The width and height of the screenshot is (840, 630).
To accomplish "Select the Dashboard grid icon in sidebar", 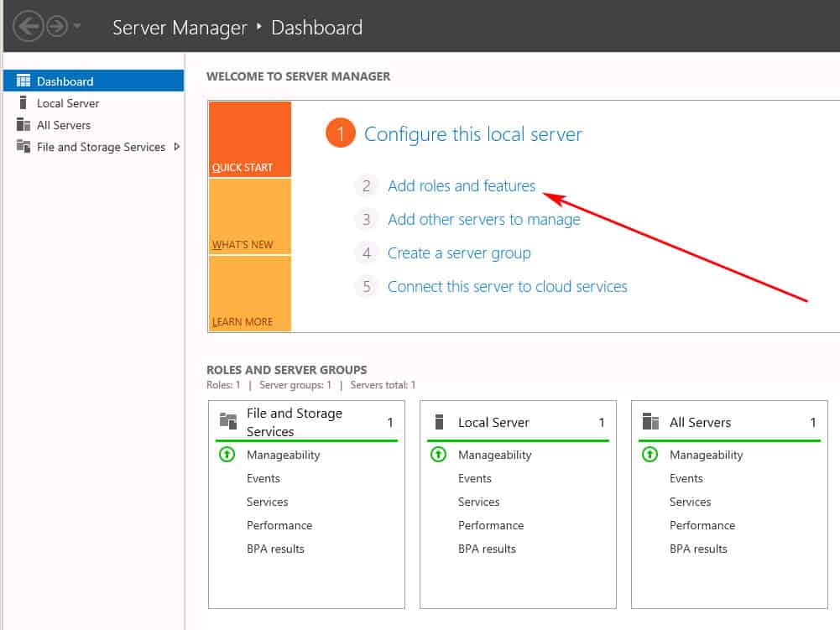I will [23, 81].
